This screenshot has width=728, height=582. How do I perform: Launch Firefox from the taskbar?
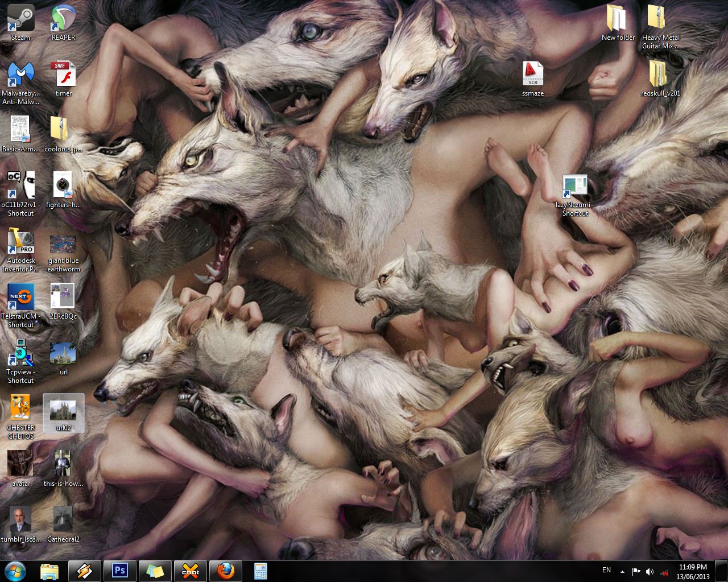226,571
